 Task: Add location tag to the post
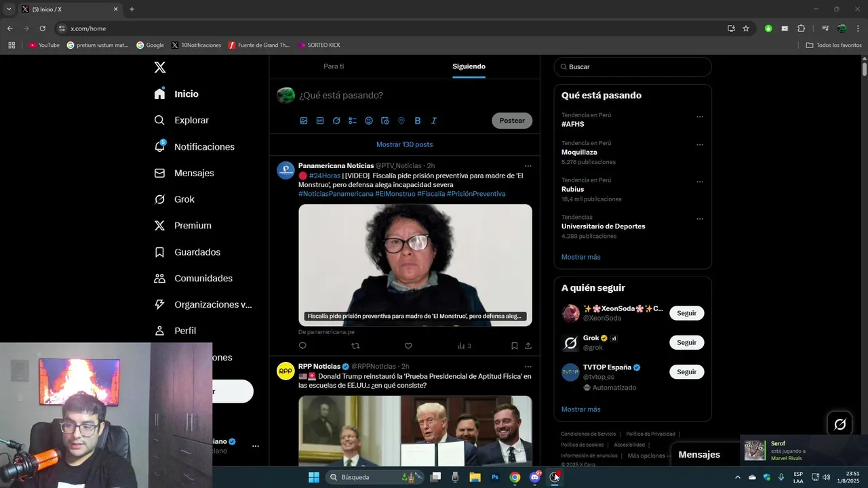(401, 121)
